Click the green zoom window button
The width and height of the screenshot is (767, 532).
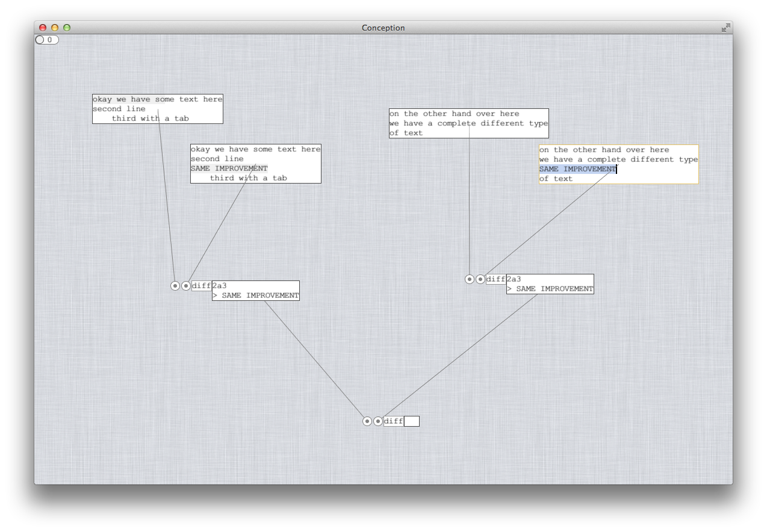[67, 28]
